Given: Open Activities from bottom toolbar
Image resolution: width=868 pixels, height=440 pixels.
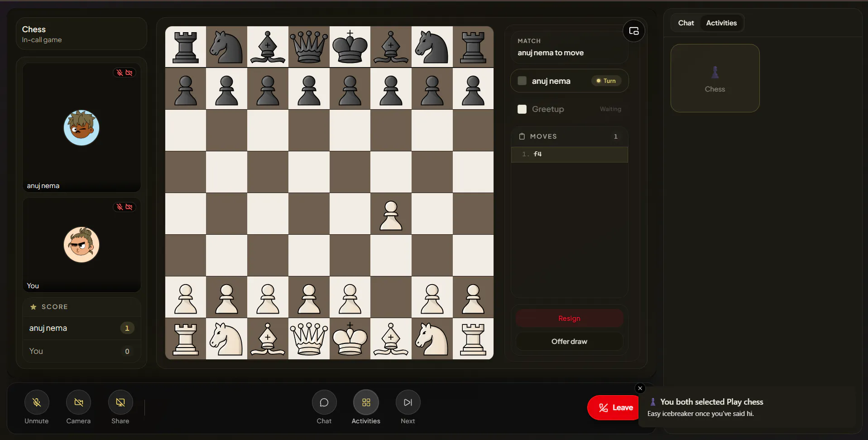Looking at the screenshot, I should pos(366,402).
